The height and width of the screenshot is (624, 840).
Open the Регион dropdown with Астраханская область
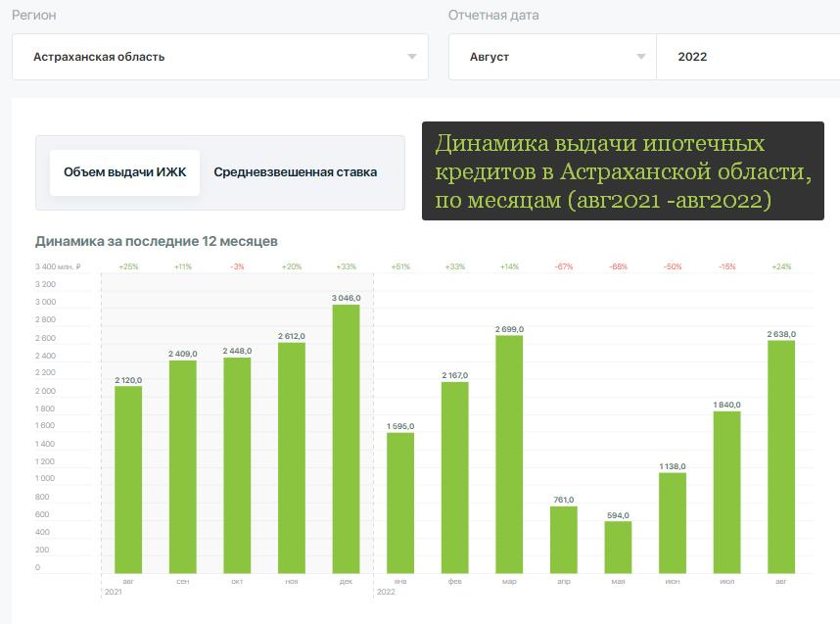tap(219, 57)
